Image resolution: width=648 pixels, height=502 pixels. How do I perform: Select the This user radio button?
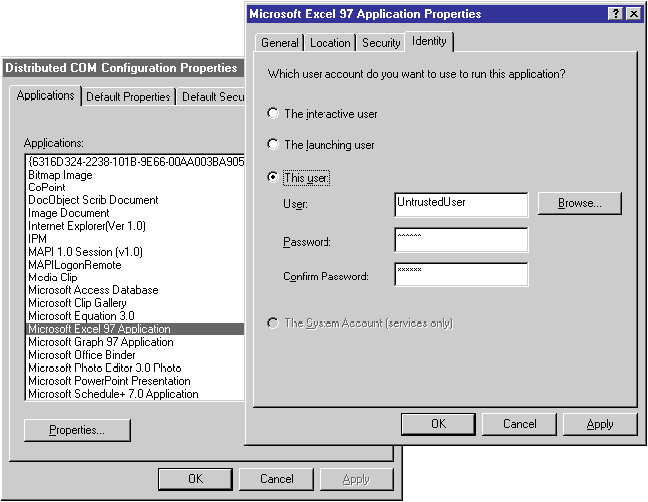(274, 178)
